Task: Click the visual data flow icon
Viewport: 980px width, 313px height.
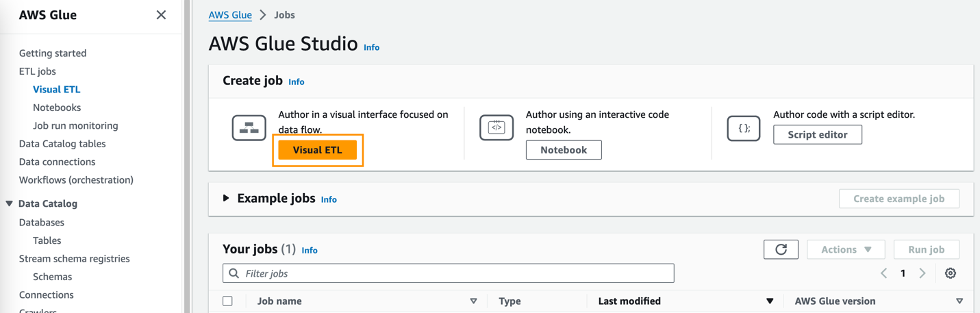Action: 249,128
